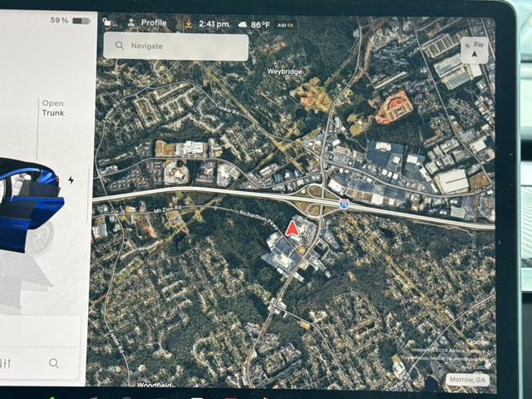Tap the charging bolt icon beside car
The height and width of the screenshot is (399, 532).
(x=71, y=180)
